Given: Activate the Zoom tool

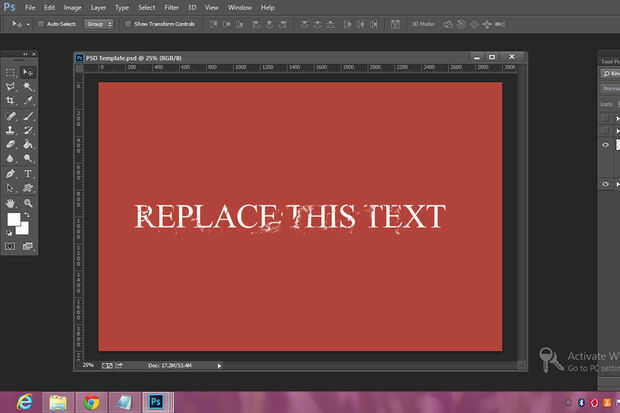Looking at the screenshot, I should pos(28,202).
